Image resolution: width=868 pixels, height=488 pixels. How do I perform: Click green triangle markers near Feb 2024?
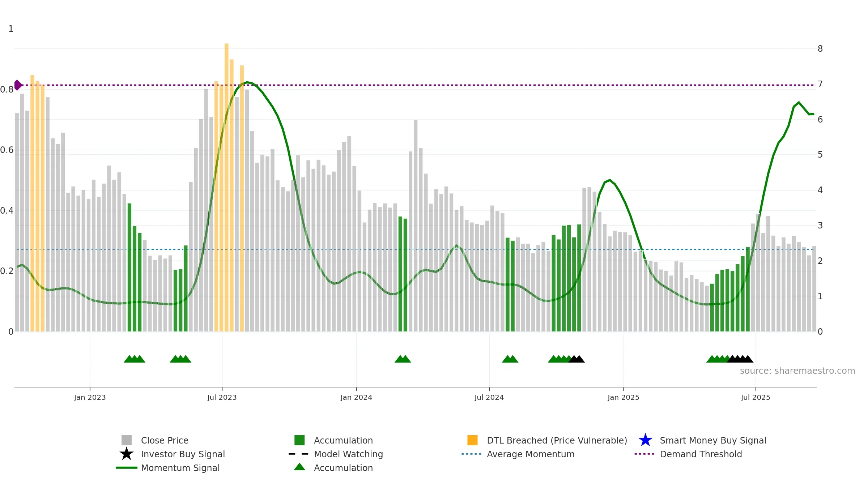click(403, 359)
